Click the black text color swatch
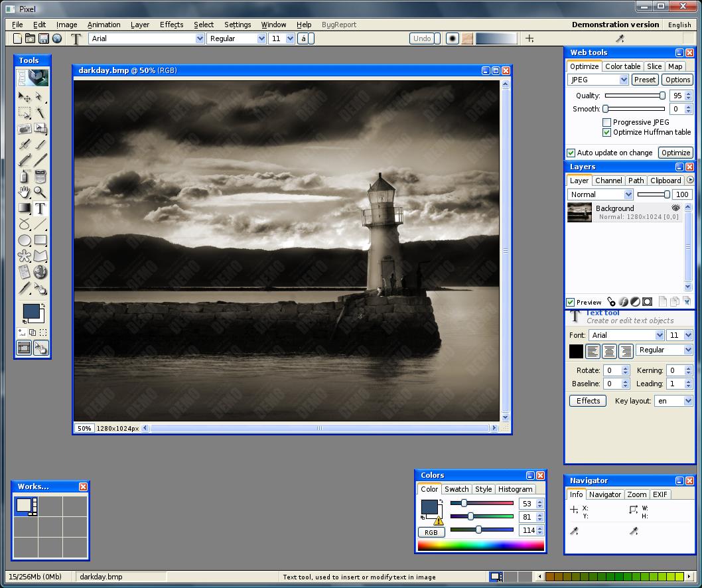Screen dimensions: 702x588 (x=576, y=351)
